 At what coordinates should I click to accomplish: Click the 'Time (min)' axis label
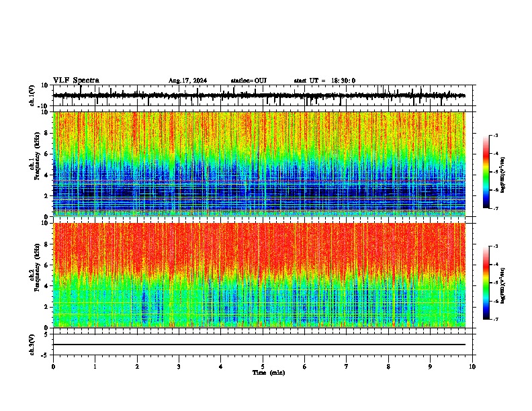[269, 373]
